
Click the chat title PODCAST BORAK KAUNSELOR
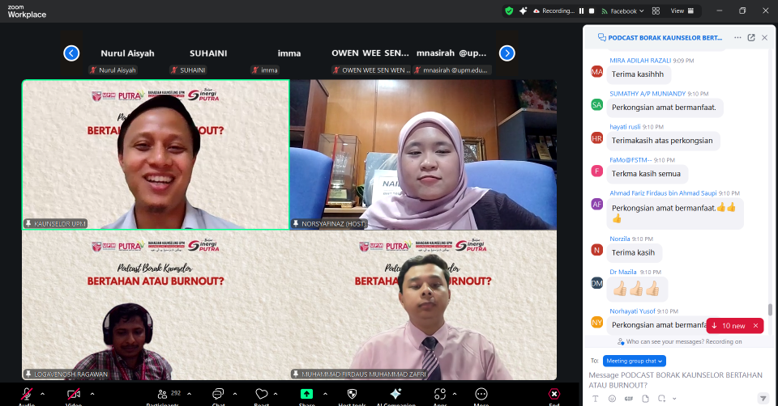click(x=665, y=38)
